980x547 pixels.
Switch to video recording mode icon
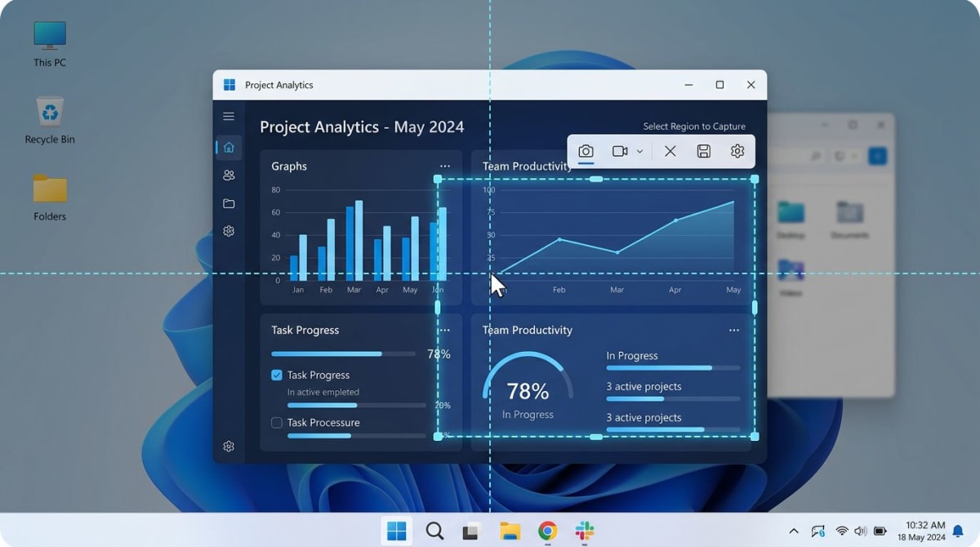click(620, 151)
